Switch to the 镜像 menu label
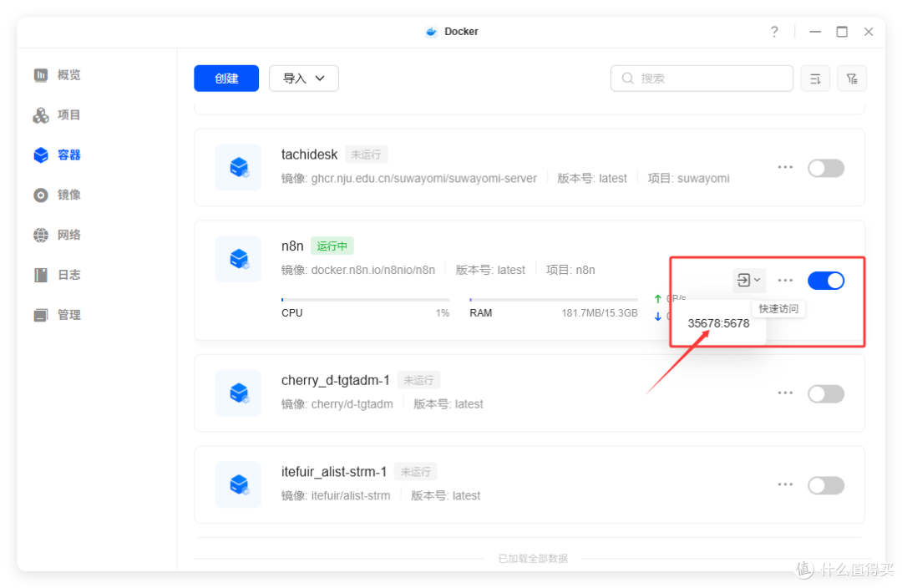 (69, 195)
